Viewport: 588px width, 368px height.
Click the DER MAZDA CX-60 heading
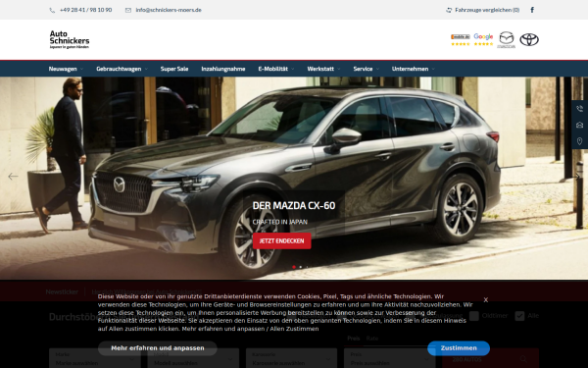294,206
